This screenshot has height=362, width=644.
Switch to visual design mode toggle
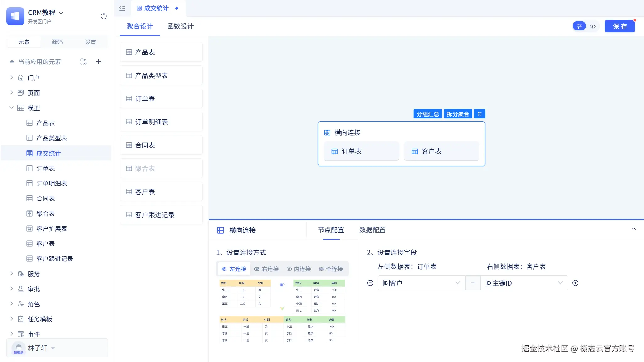point(579,26)
